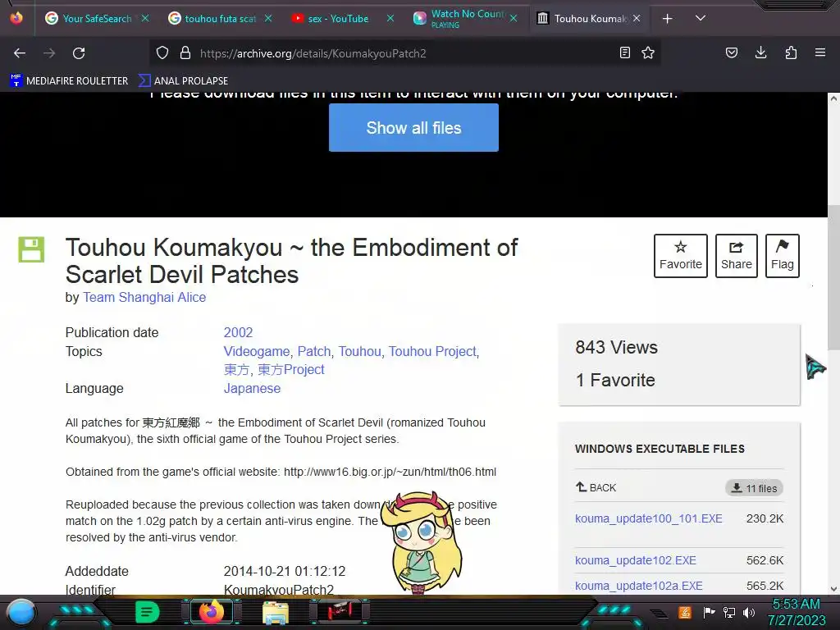Close the Touhou Koumak tab
This screenshot has height=630, width=840.
pyautogui.click(x=637, y=19)
